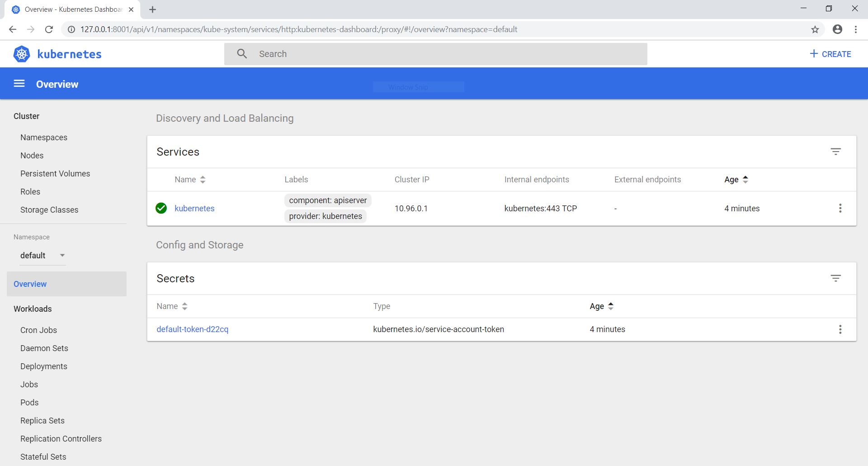
Task: Open the hamburger navigation menu icon
Action: pos(19,84)
